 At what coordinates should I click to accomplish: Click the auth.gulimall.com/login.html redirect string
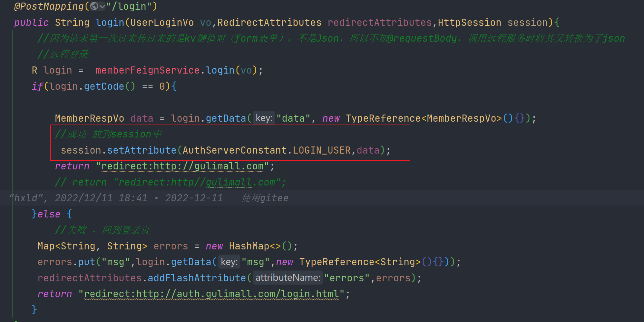pos(211,294)
